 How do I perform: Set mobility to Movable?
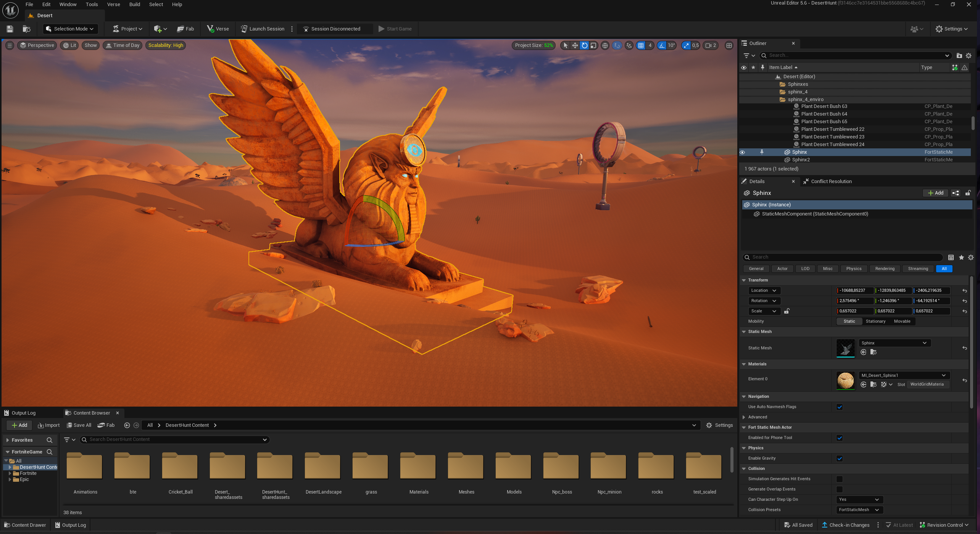coord(902,322)
